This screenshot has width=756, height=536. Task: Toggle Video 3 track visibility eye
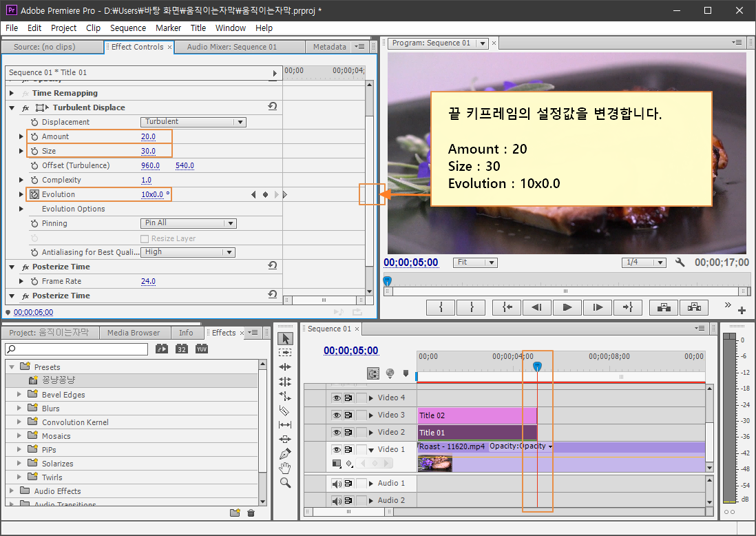tap(337, 415)
